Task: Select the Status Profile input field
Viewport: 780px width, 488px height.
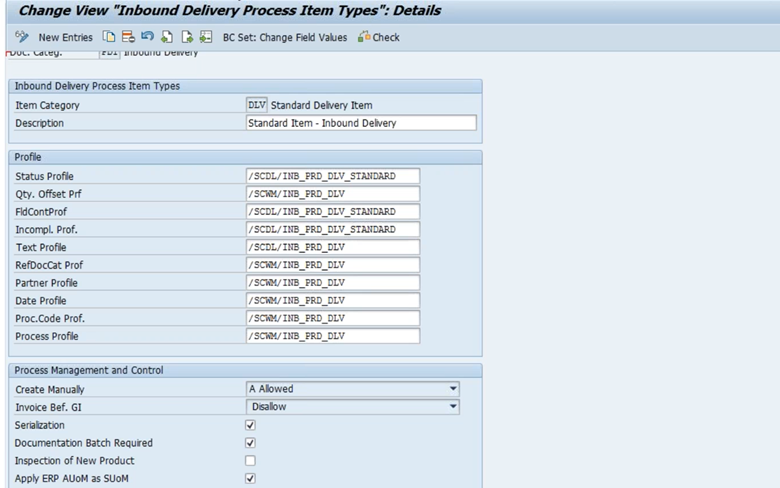Action: (x=332, y=176)
